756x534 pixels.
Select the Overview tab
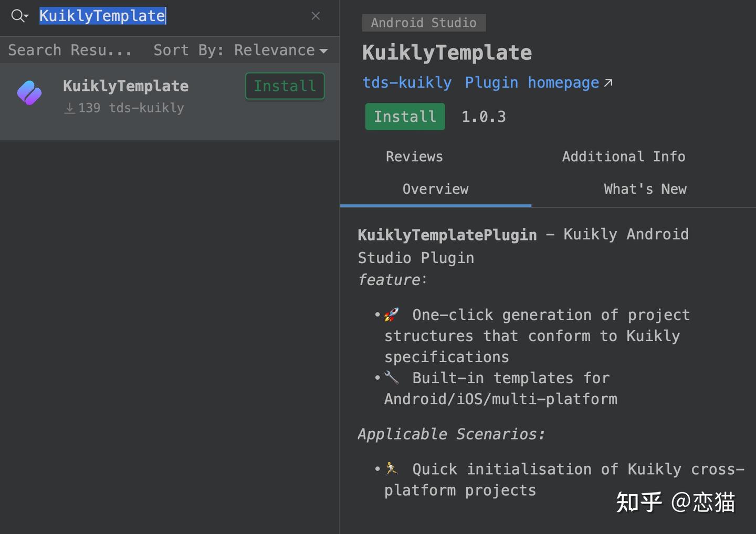pyautogui.click(x=435, y=189)
